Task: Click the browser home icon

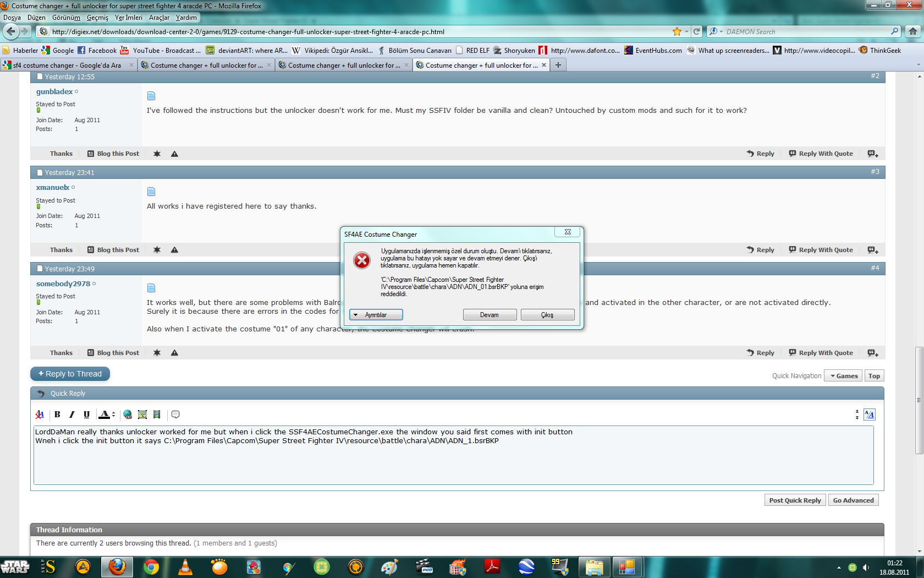Action: coord(913,31)
